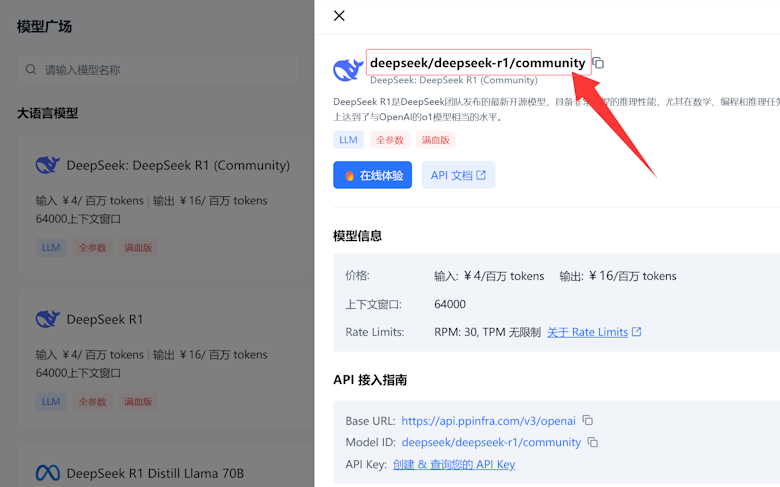
Task: Click the context window value 64000
Action: (450, 304)
